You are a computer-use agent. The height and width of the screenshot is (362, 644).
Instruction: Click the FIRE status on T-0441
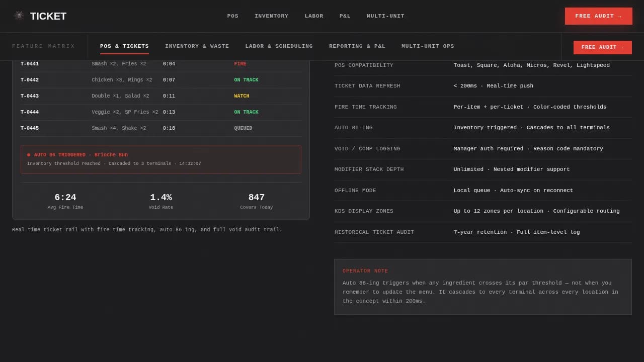click(240, 64)
